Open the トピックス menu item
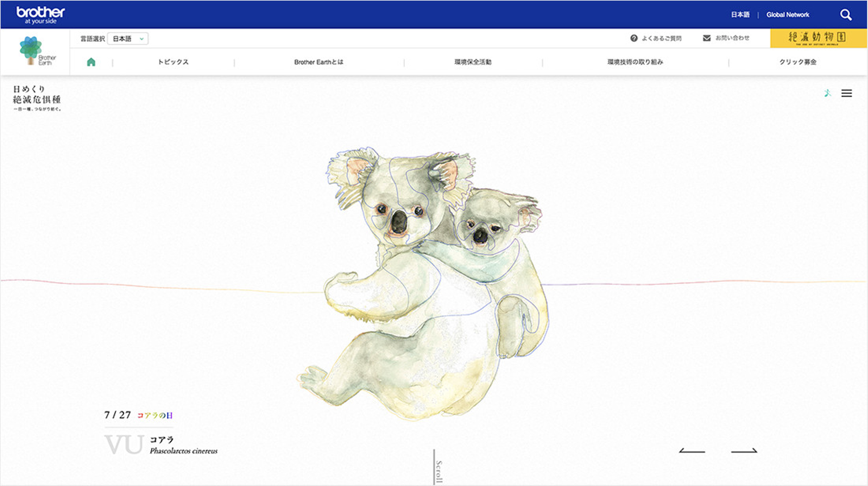 (x=173, y=62)
